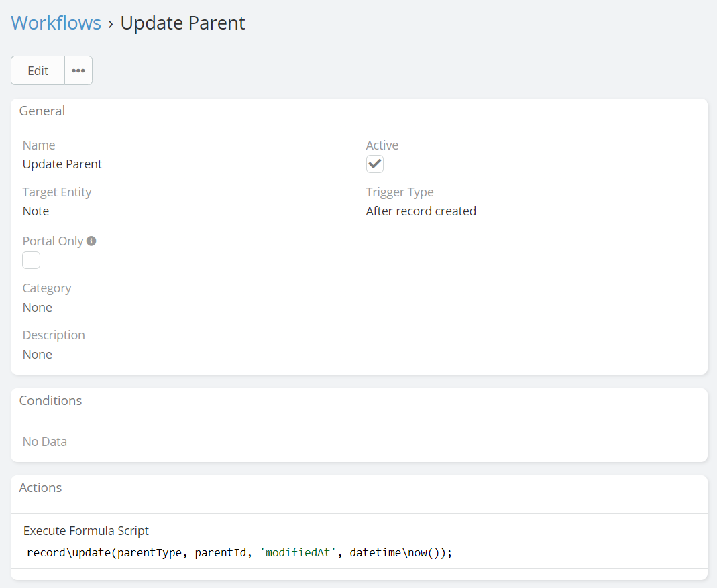Click the Edit button
The width and height of the screenshot is (717, 588).
click(38, 70)
